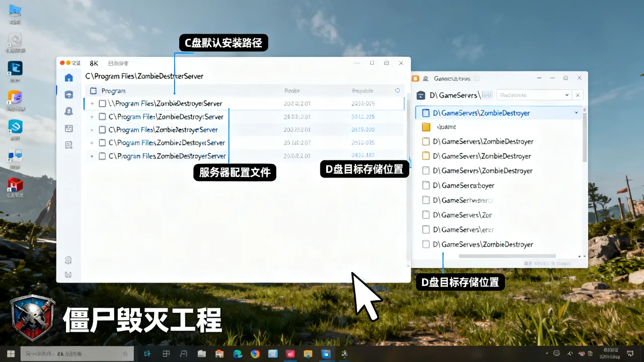Check the small box in GameServers title bar
This screenshot has height=362, width=644.
(477, 78)
